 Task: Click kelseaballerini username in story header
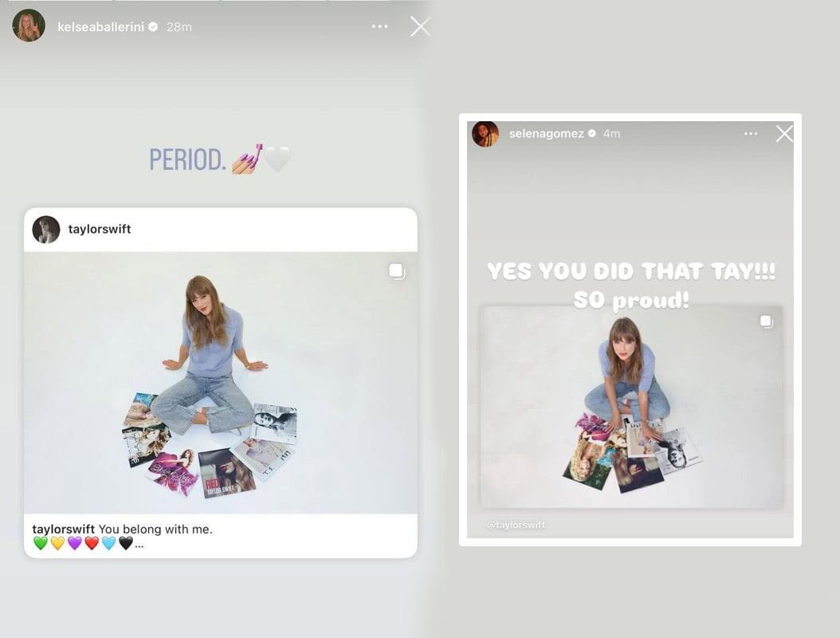point(100,27)
